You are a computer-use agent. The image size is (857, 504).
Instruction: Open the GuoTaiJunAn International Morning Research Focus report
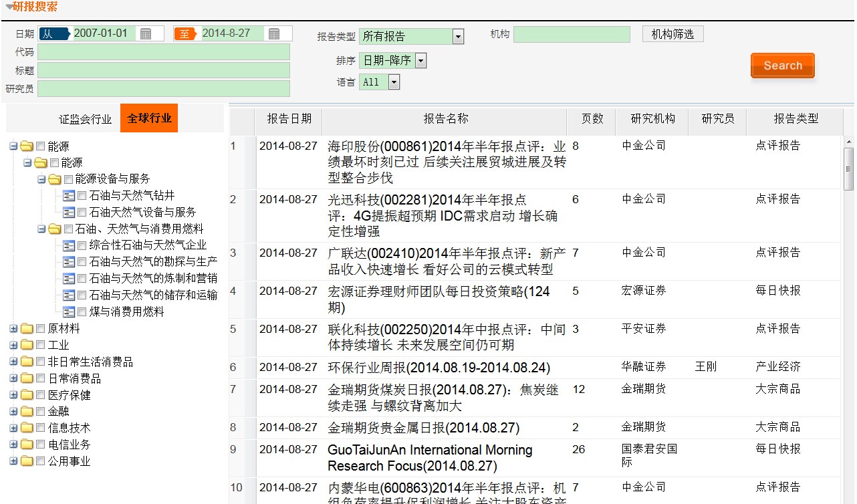tap(430, 458)
